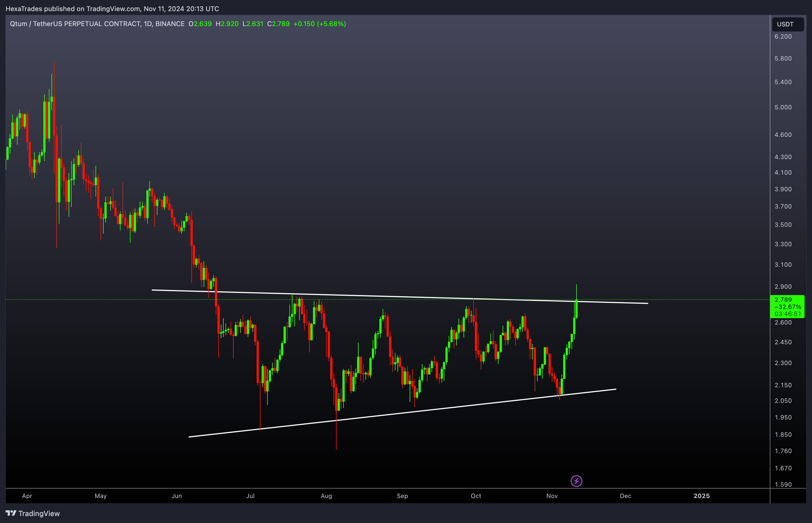Click the Sep label on time axis
Image resolution: width=812 pixels, height=523 pixels.
point(402,496)
